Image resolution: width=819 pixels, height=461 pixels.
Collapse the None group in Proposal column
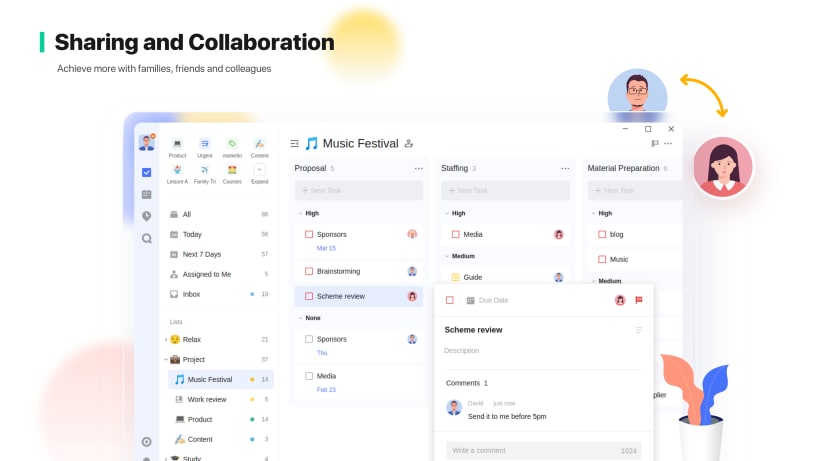(300, 318)
